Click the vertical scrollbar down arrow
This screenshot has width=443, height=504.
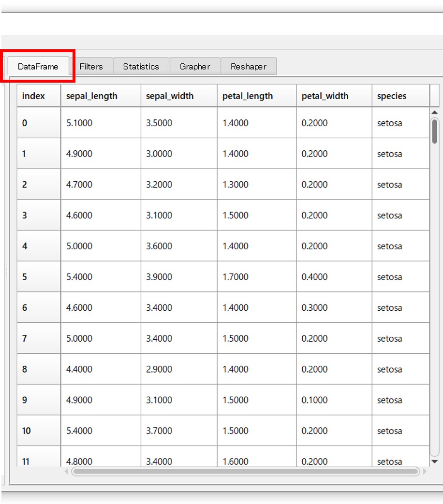point(434,461)
